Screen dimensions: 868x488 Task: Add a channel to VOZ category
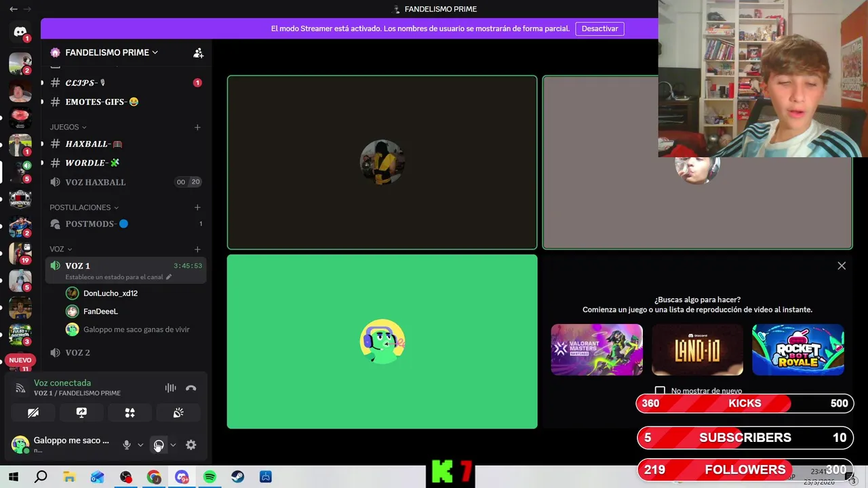pos(197,249)
